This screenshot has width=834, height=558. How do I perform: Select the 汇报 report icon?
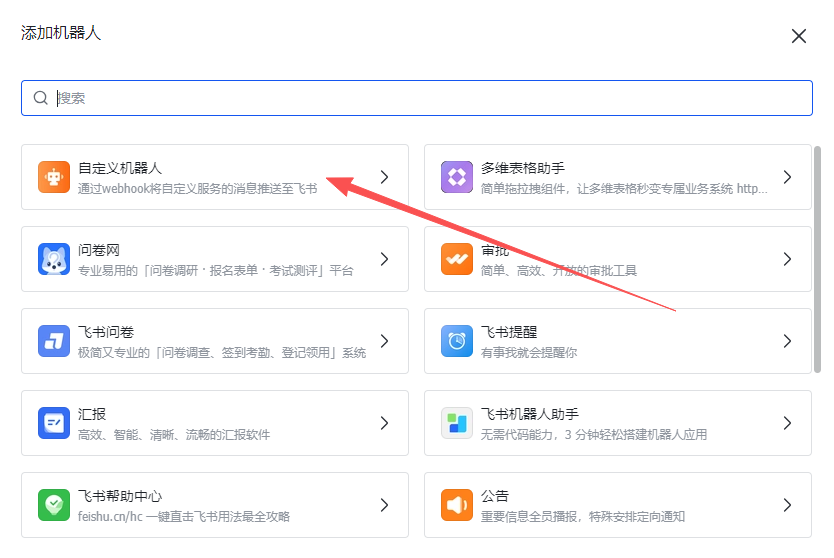pos(54,423)
